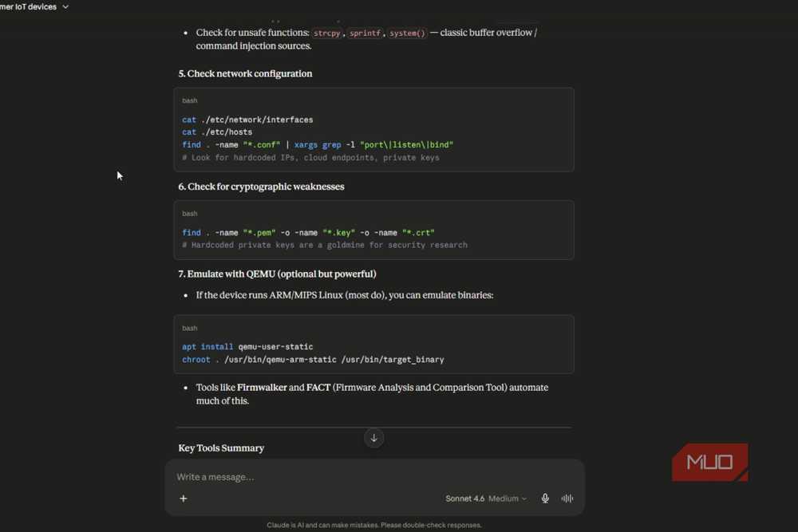This screenshot has height=532, width=798.
Task: Click the ARM/MIPS Linux emulate bullet
Action: point(345,295)
